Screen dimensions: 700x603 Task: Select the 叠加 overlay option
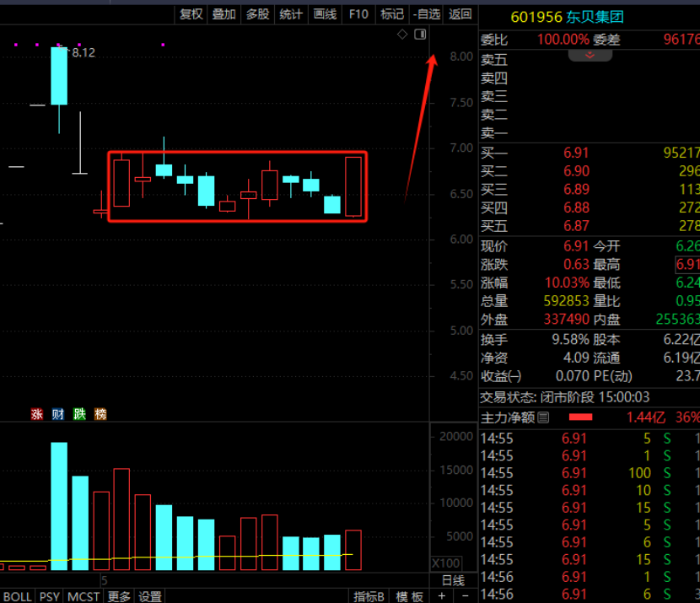tap(223, 14)
